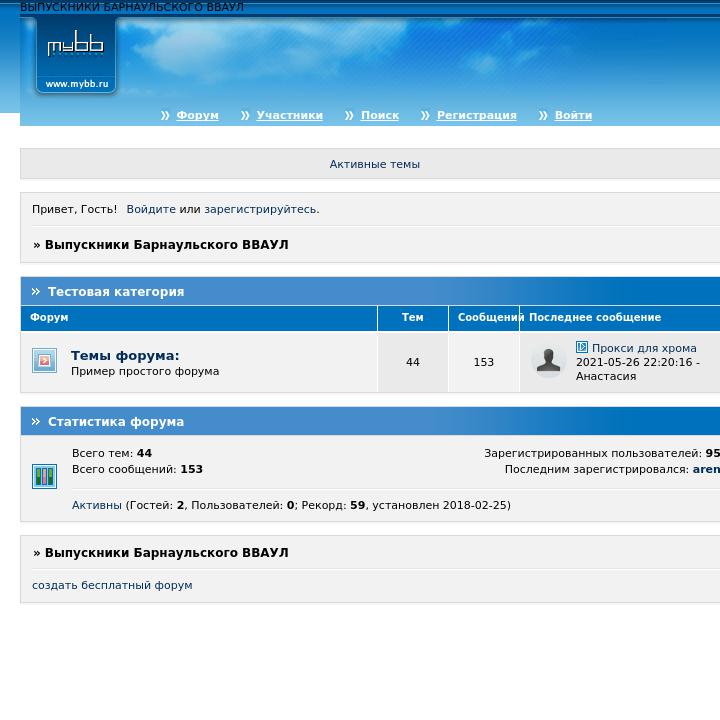This screenshot has width=720, height=720.
Task: Click the forum status icon beside Темы форума
Action: pos(45,360)
